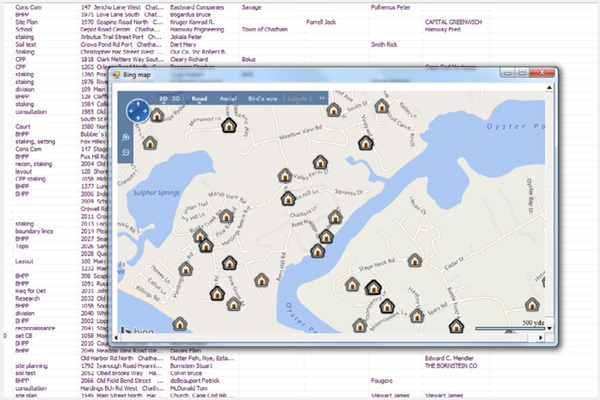600x400 pixels.
Task: Select the 'Smith Rick' cell in background table
Action: tap(384, 44)
